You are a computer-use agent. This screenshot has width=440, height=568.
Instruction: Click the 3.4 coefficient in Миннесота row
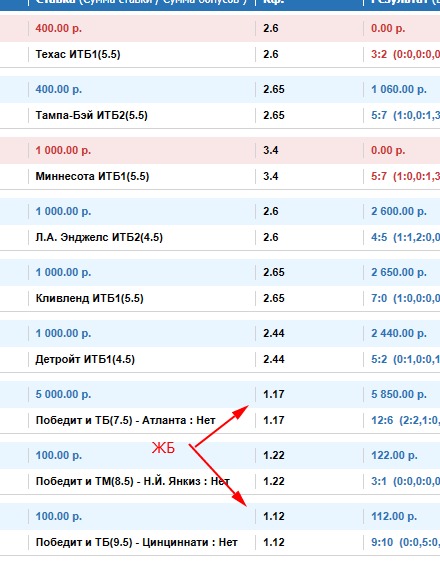[x=271, y=176]
